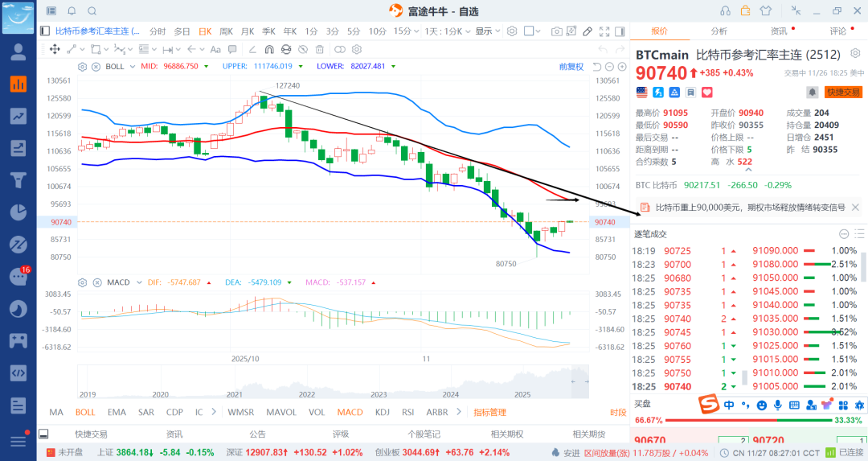Open the MACD indicator type dropdown
This screenshot has width=868, height=461.
tap(139, 282)
